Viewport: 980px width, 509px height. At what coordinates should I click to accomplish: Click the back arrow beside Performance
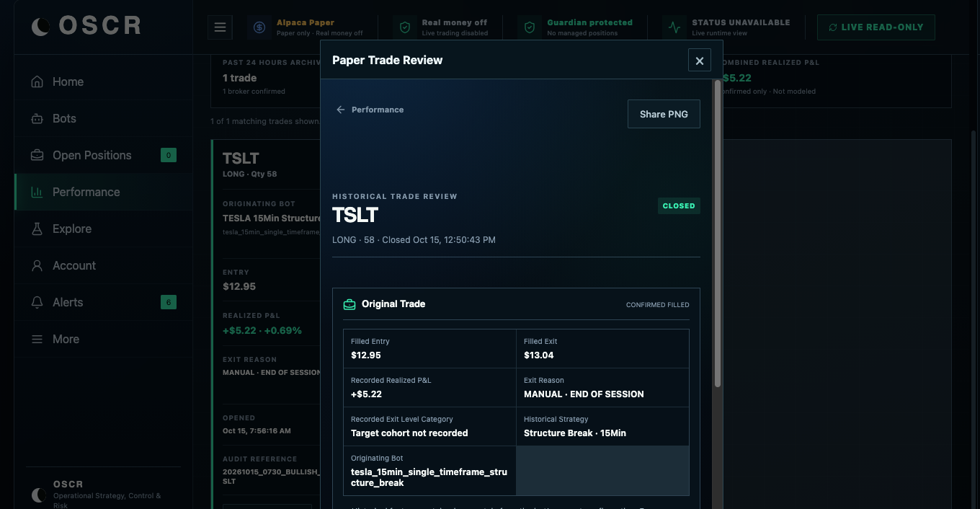[x=341, y=110]
